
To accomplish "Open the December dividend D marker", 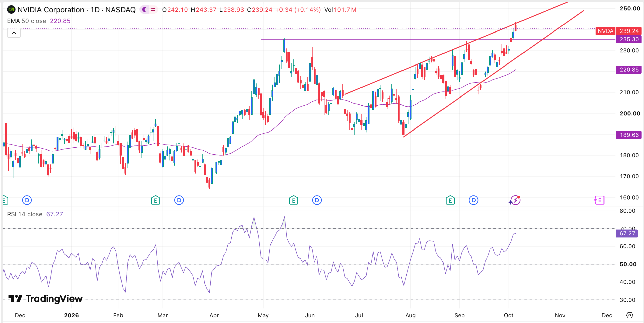I will pos(27,200).
